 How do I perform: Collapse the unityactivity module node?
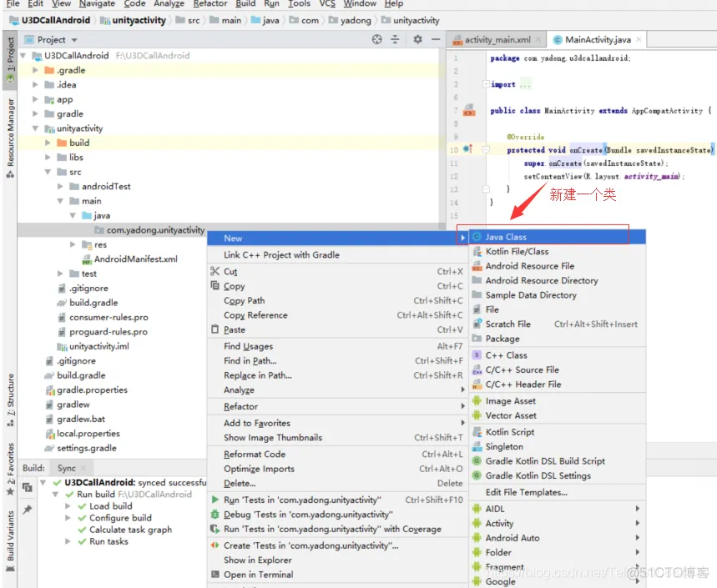pyautogui.click(x=35, y=128)
